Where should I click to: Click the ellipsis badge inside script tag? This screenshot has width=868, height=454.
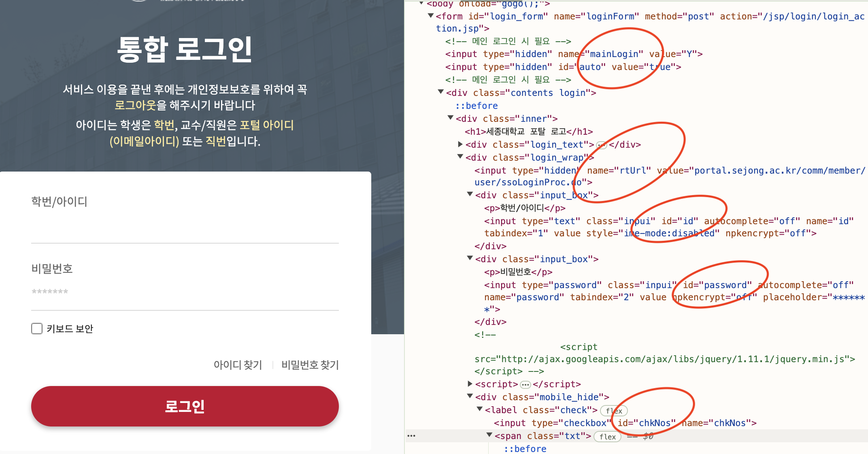coord(525,384)
